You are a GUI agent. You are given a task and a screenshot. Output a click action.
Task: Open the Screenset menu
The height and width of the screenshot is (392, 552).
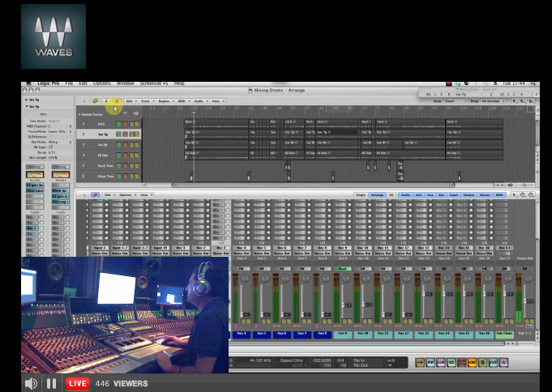[154, 83]
